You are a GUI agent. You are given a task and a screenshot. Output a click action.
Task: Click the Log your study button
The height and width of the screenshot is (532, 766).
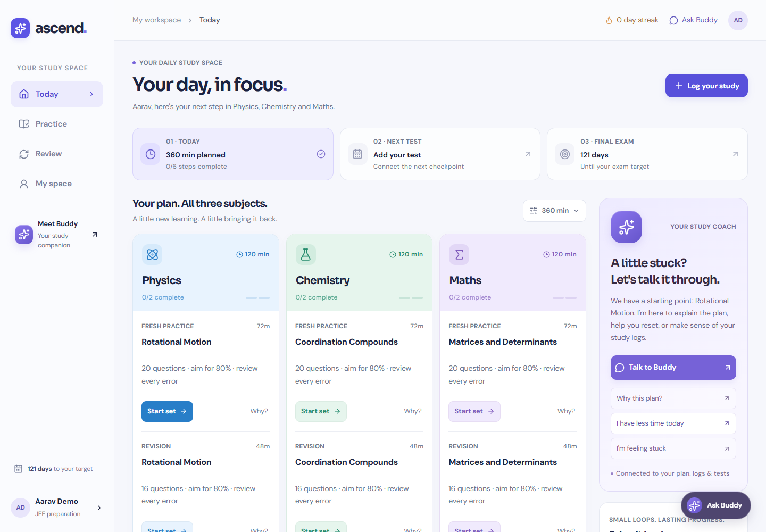pyautogui.click(x=706, y=86)
